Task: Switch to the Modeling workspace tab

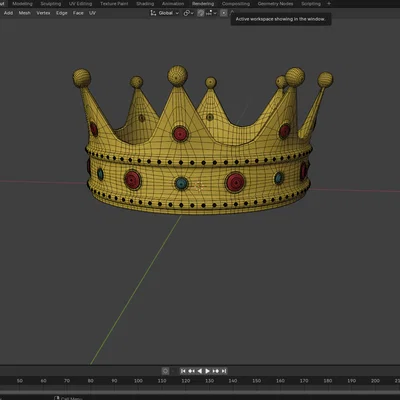Action: point(22,4)
